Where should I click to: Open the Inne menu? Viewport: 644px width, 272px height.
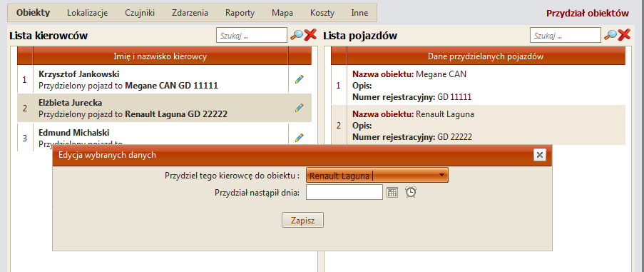pyautogui.click(x=359, y=13)
